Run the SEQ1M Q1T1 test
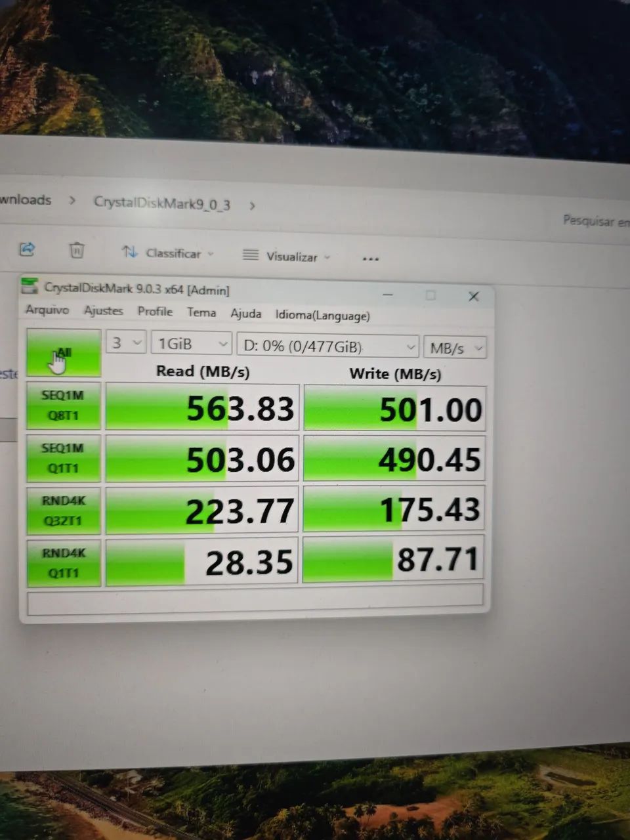Screen dimensions: 630x840 [x=64, y=458]
